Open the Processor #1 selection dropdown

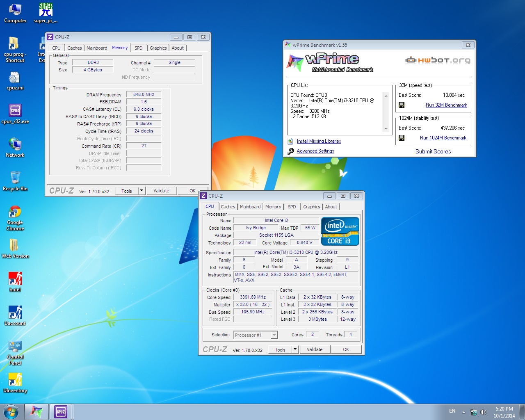coord(274,335)
